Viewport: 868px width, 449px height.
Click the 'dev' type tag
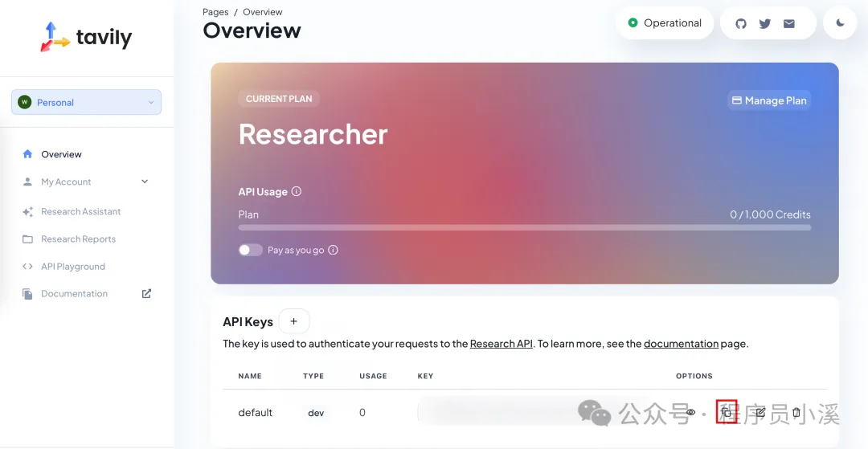316,413
